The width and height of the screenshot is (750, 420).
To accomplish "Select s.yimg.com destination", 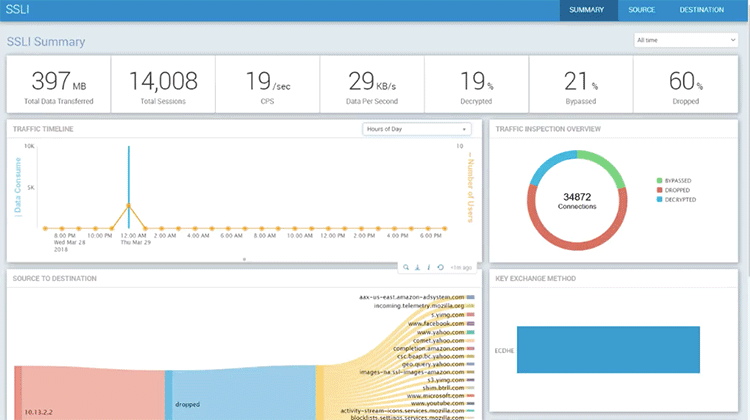I will tap(447, 315).
